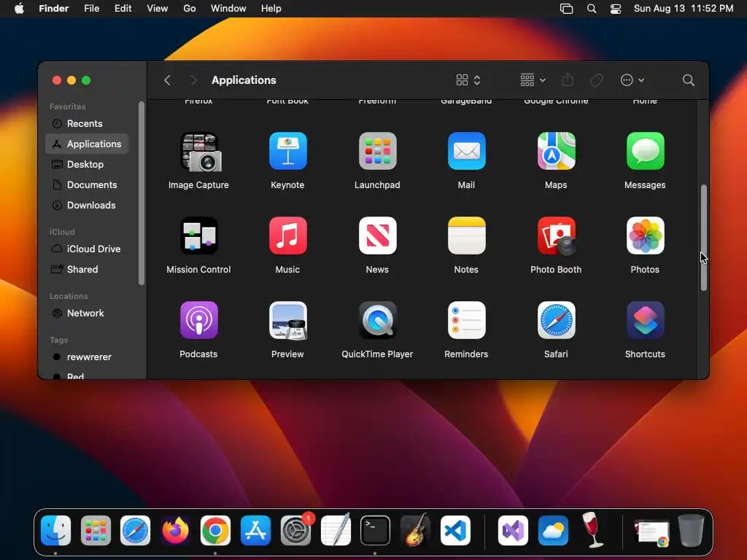747x560 pixels.
Task: Open the View menu
Action: (x=158, y=9)
